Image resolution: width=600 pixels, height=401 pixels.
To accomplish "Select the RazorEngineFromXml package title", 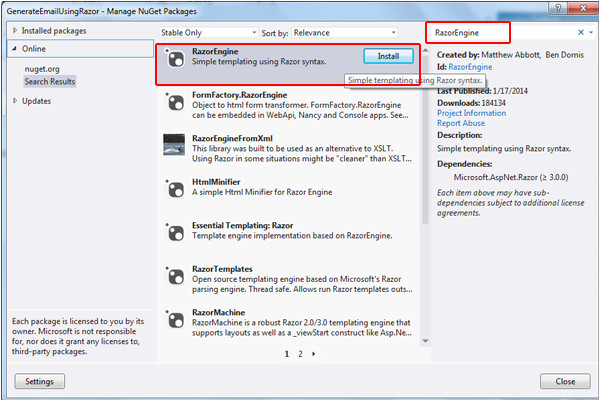I will click(232, 139).
